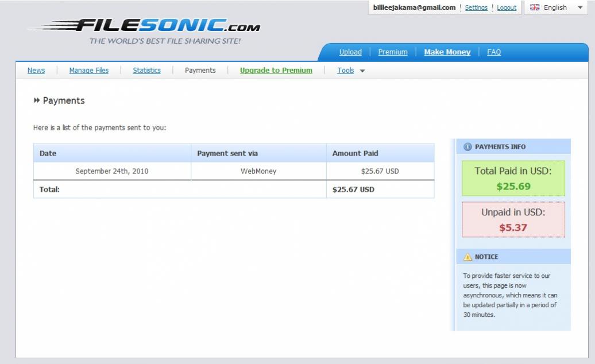Click 'Here is a list of the payments' text

(99, 128)
